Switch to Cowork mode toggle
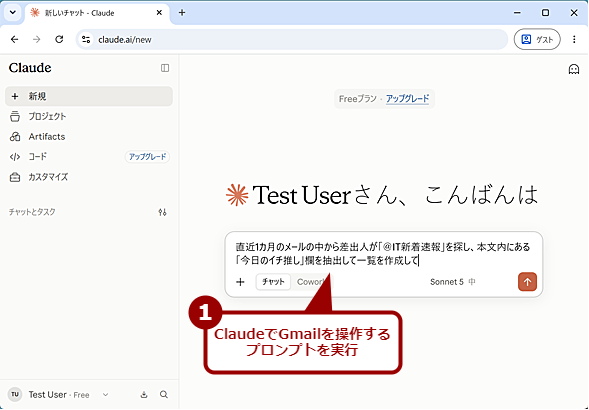 (x=311, y=282)
